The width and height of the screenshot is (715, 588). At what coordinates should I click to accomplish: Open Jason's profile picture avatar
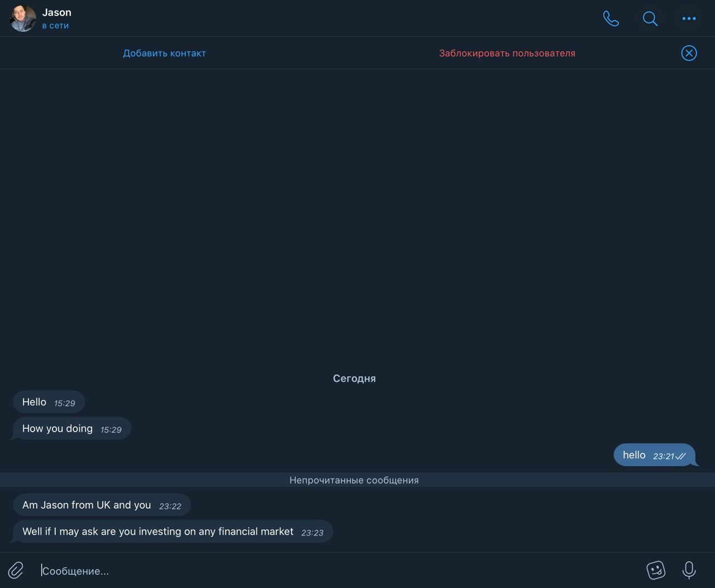point(23,18)
